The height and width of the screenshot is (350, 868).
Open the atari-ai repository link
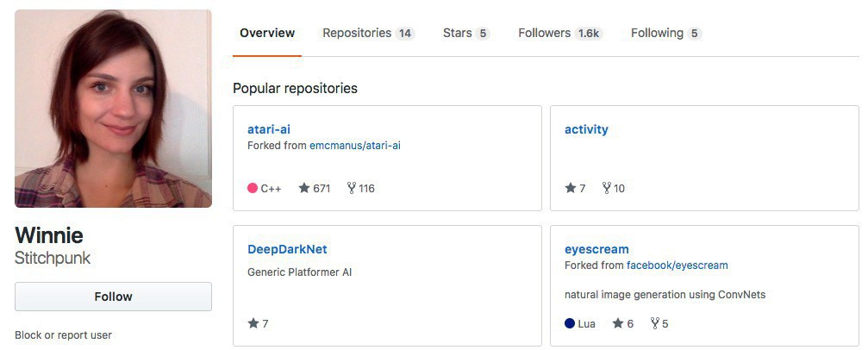269,129
